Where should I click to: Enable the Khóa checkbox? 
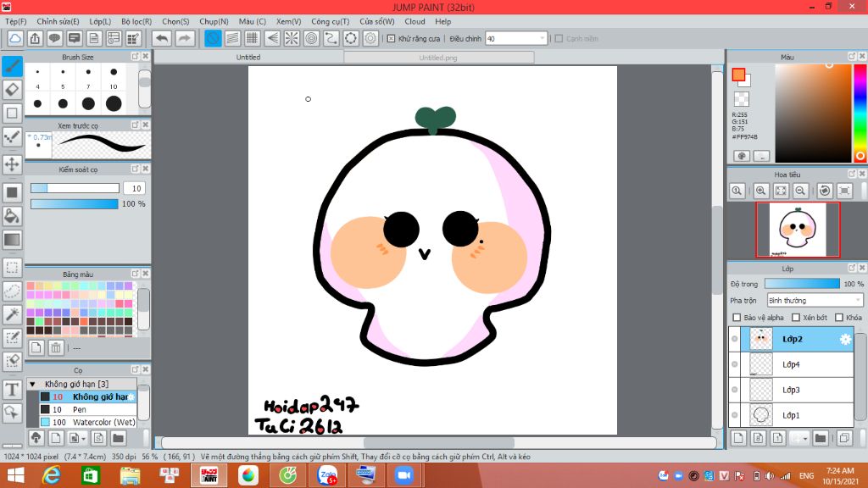pos(838,318)
